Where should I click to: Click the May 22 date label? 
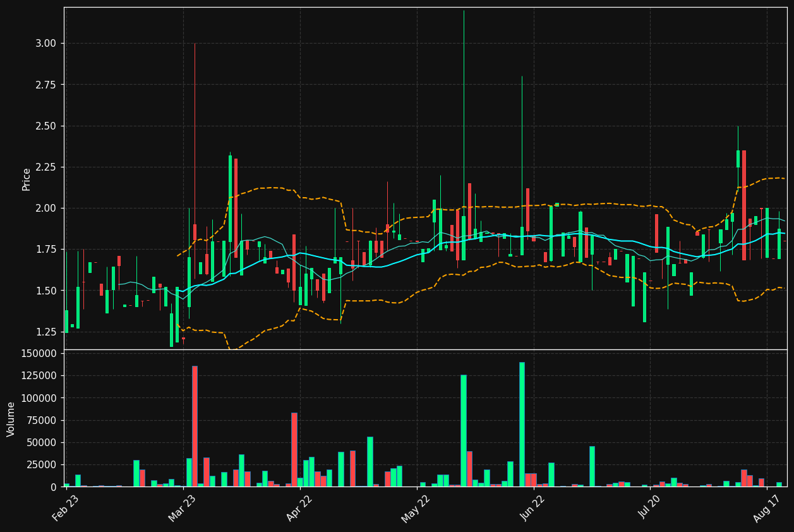coord(416,507)
